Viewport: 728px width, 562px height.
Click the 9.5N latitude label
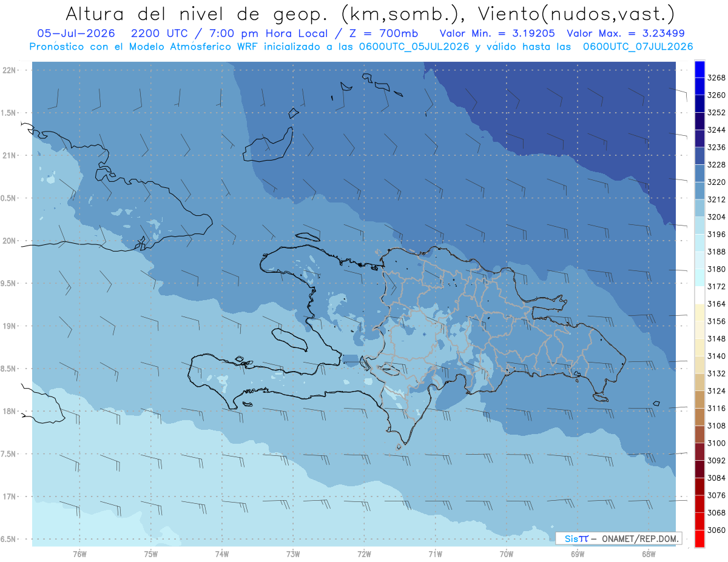click(9, 284)
